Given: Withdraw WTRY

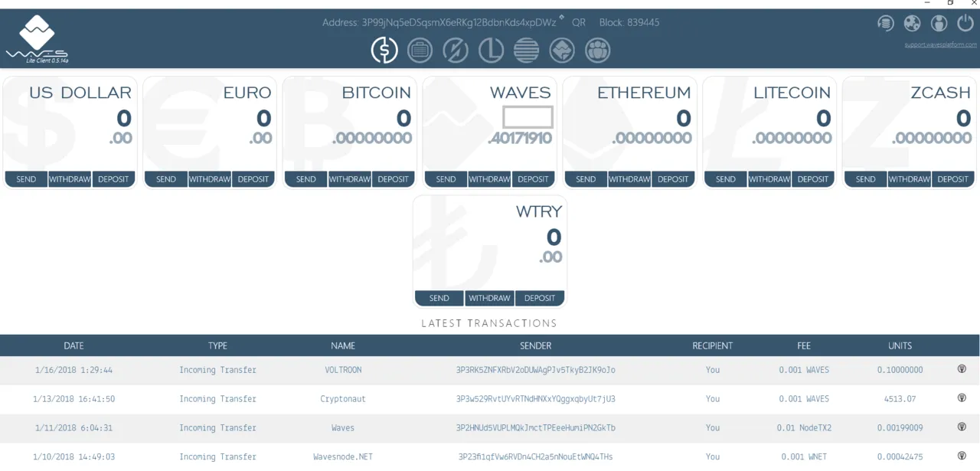Looking at the screenshot, I should tap(489, 298).
